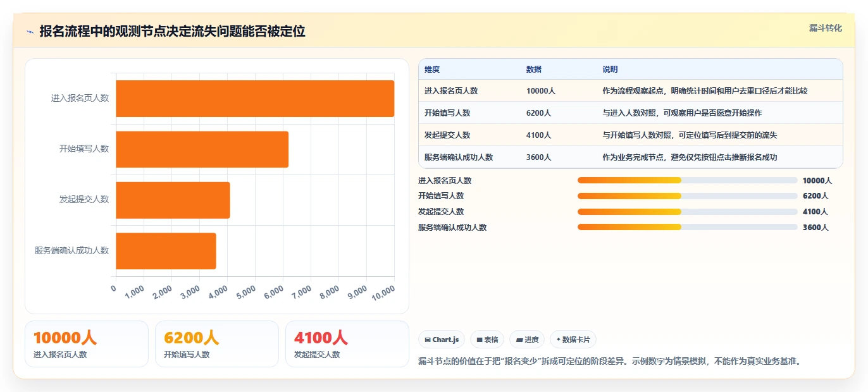The image size is (868, 392).
Task: Click the 报名流程中的观测节点 page title
Action: pyautogui.click(x=173, y=32)
